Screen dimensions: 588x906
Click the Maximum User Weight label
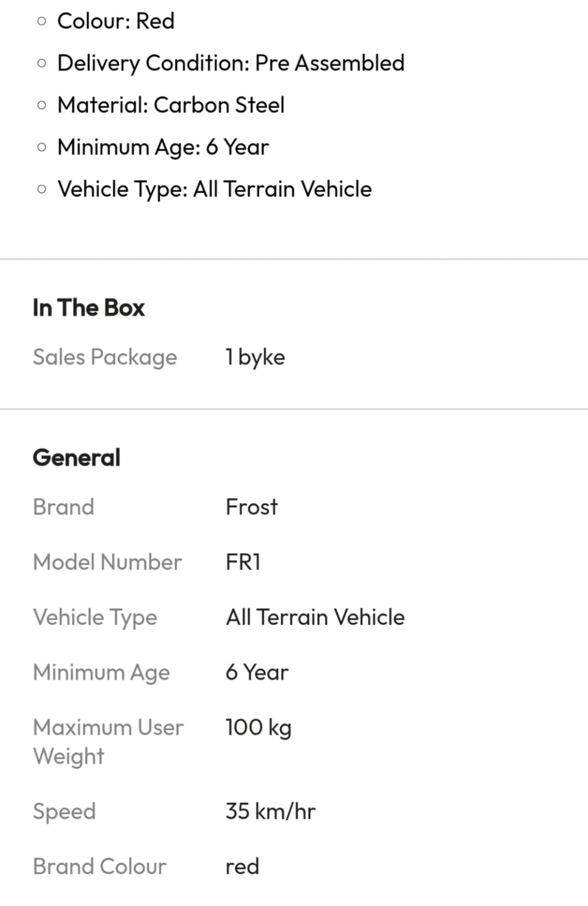[108, 742]
